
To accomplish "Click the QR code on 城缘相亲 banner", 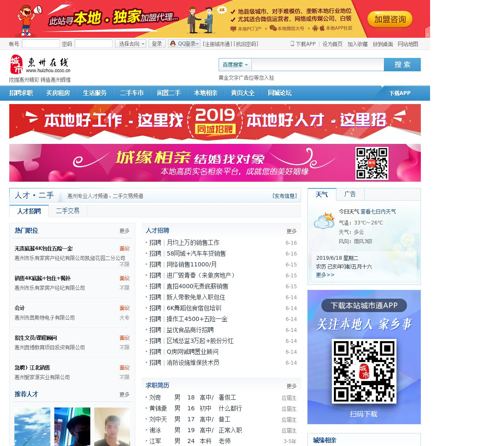I will coord(372,163).
